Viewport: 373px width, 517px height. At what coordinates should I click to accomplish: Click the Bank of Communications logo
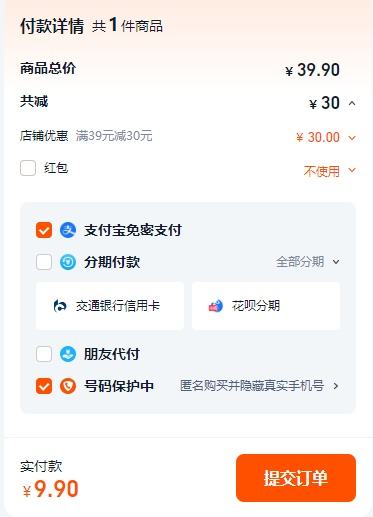(x=60, y=306)
